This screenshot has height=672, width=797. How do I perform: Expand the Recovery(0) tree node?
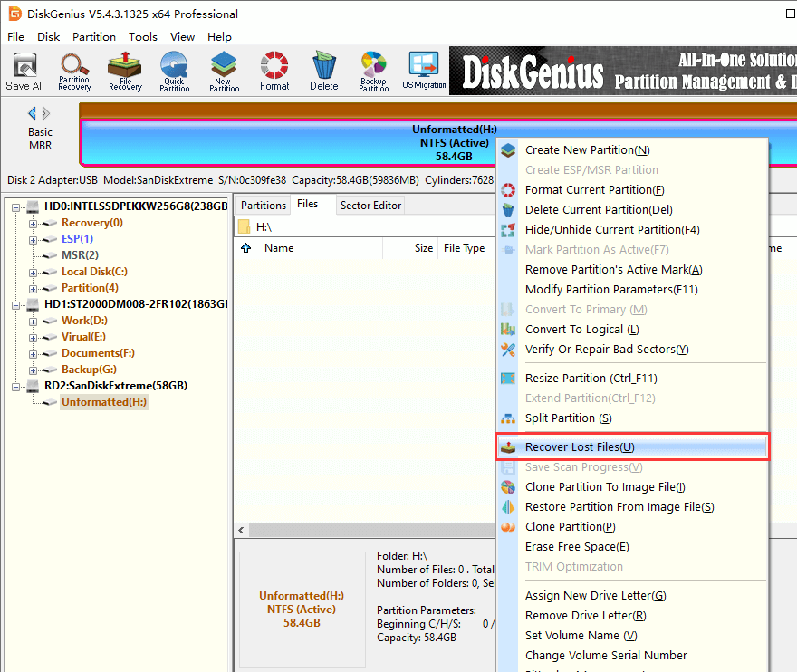click(34, 223)
